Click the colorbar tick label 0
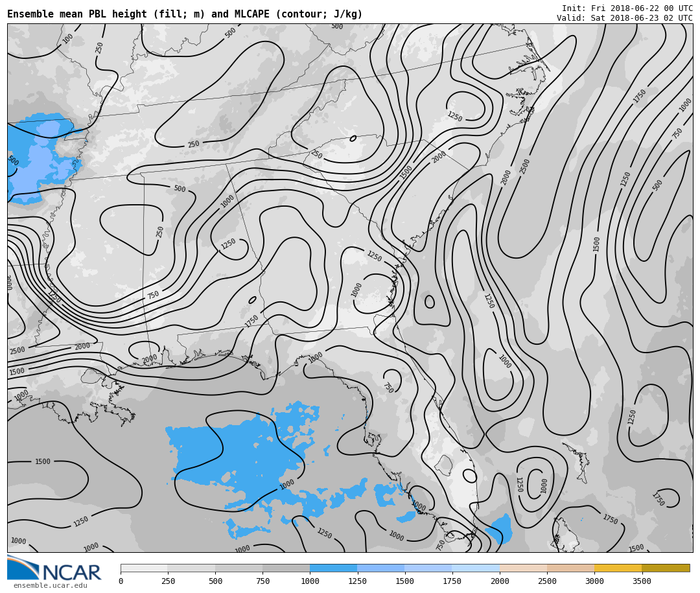This screenshot has height=593, width=700. pyautogui.click(x=121, y=581)
